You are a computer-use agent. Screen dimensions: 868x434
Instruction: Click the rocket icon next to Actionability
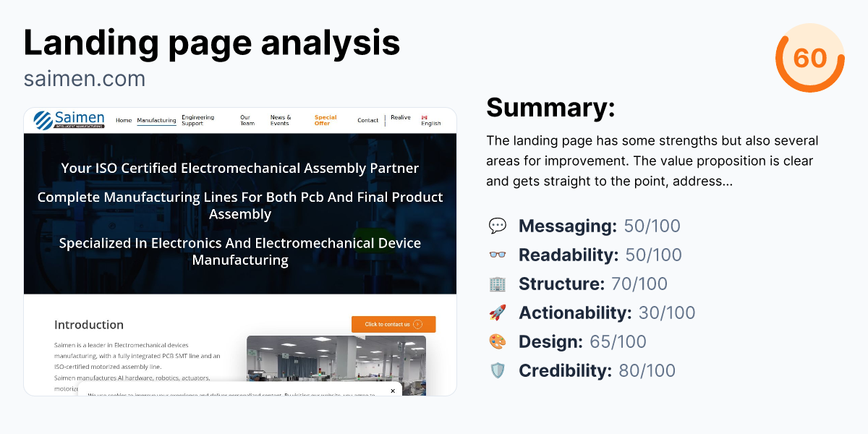point(498,312)
